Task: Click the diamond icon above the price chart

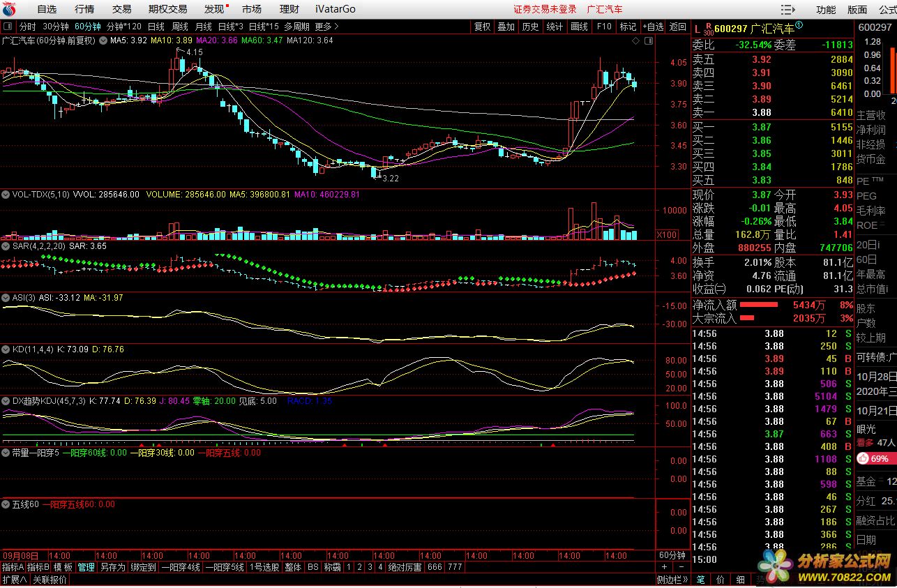Action: tap(635, 41)
